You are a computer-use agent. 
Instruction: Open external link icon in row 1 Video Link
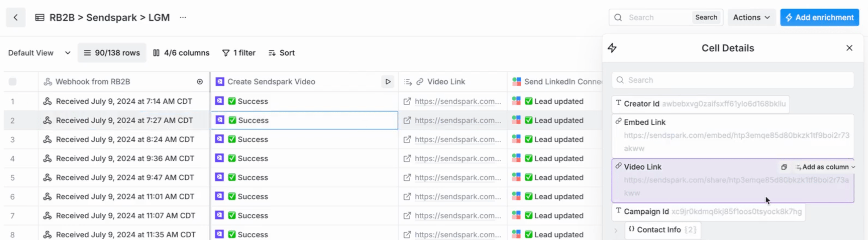tap(407, 101)
